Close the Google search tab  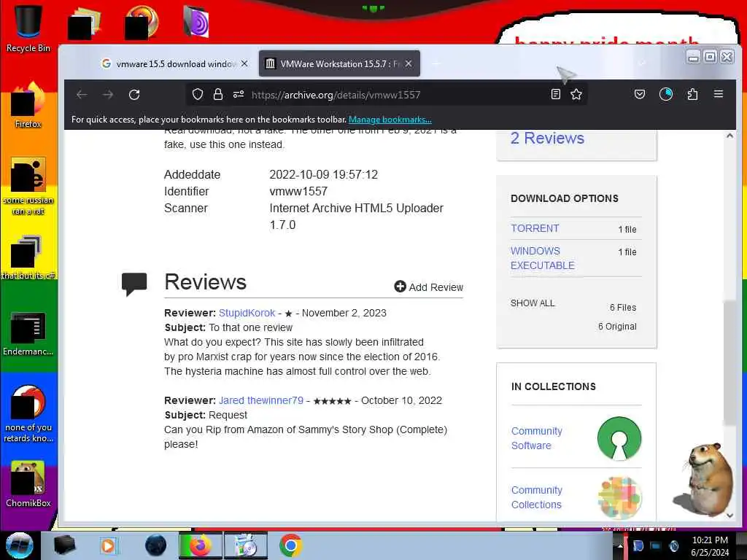pyautogui.click(x=244, y=64)
